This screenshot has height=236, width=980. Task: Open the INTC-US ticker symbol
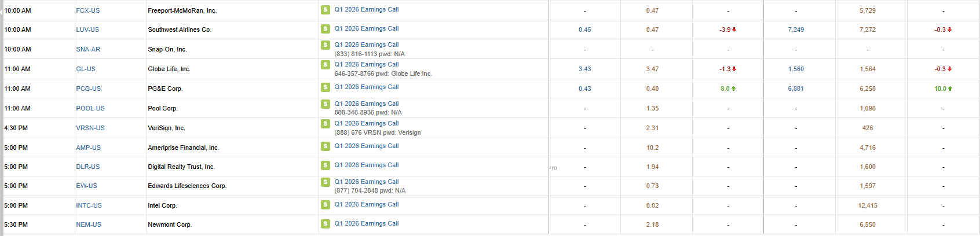(89, 205)
